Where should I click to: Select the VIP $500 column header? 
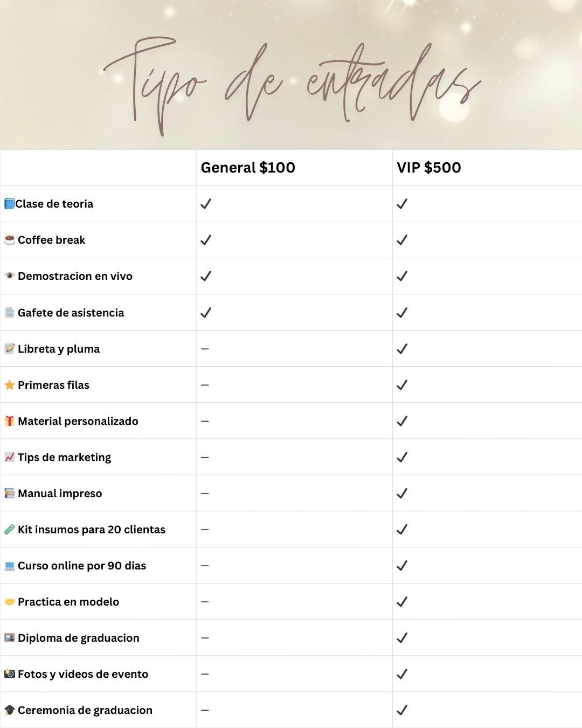tap(429, 168)
